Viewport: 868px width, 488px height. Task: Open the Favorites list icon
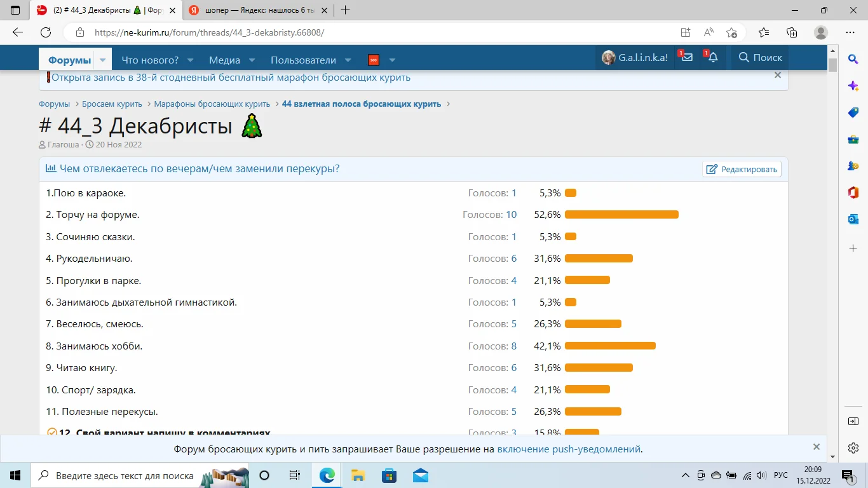[764, 32]
